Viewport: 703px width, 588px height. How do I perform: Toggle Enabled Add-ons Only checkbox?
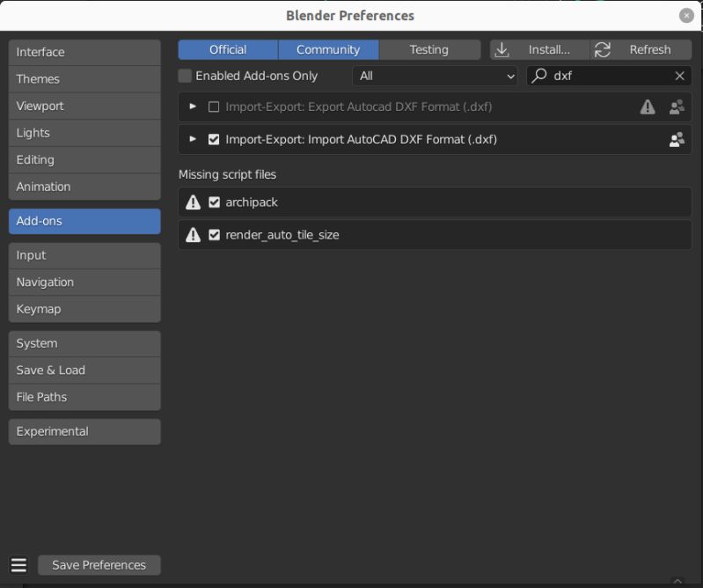185,76
